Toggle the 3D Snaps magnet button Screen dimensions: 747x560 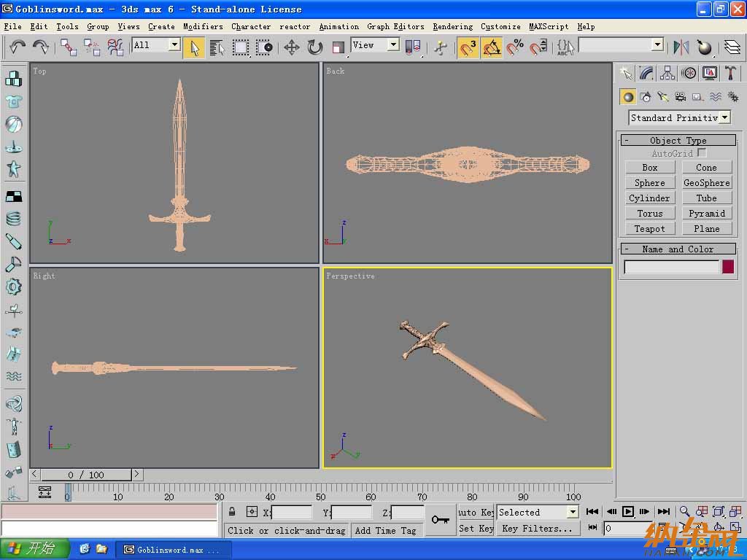coord(468,47)
